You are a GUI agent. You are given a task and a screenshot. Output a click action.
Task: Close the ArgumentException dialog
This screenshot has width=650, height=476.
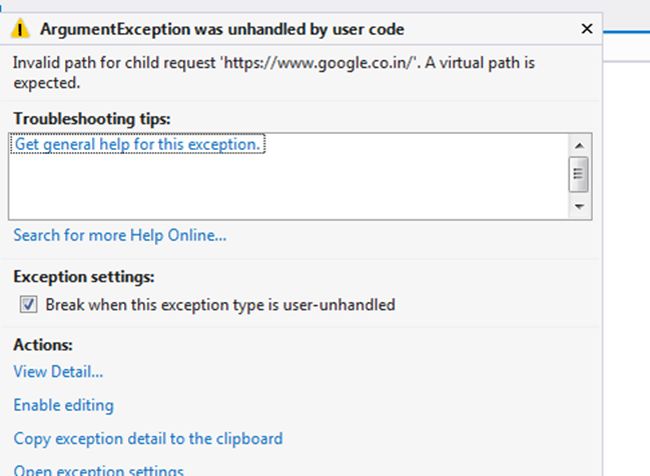point(587,29)
